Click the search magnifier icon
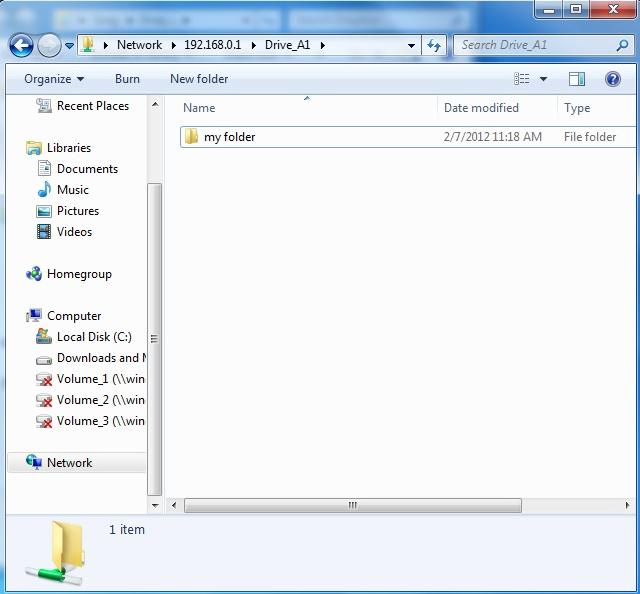The width and height of the screenshot is (640, 594). pos(622,45)
